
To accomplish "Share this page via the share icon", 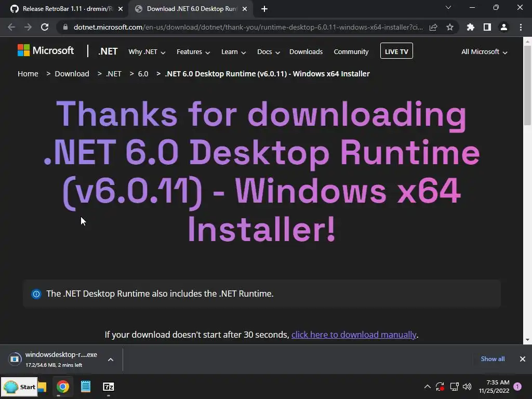I will [x=433, y=27].
